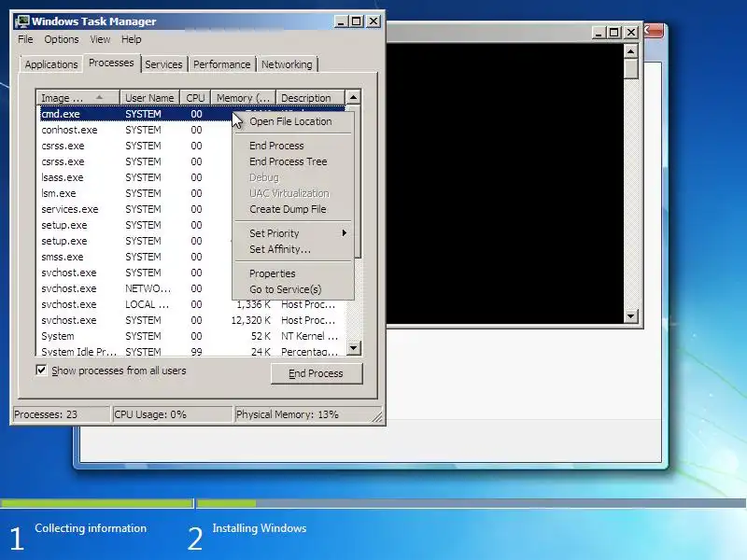Click scroll down arrow in command prompt window
The image size is (747, 560).
pyautogui.click(x=631, y=315)
